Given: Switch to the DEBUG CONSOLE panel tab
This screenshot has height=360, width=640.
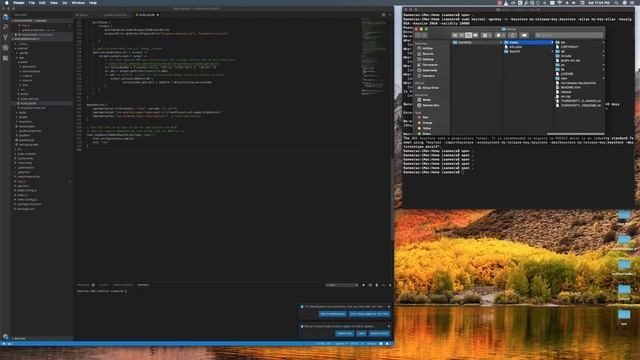Looking at the screenshot, I should pyautogui.click(x=123, y=285).
